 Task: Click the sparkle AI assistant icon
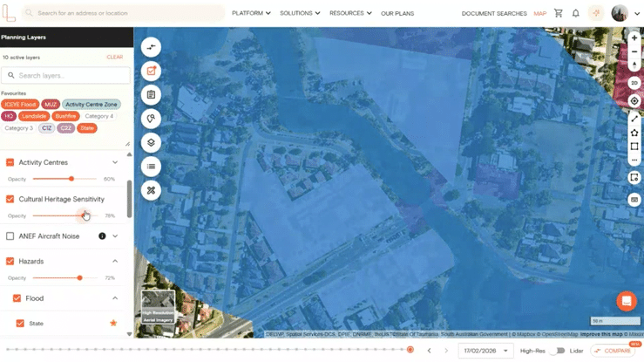[596, 13]
